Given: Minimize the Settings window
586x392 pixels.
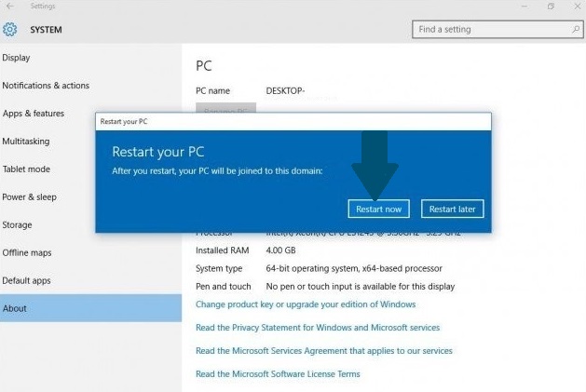Looking at the screenshot, I should point(525,7).
